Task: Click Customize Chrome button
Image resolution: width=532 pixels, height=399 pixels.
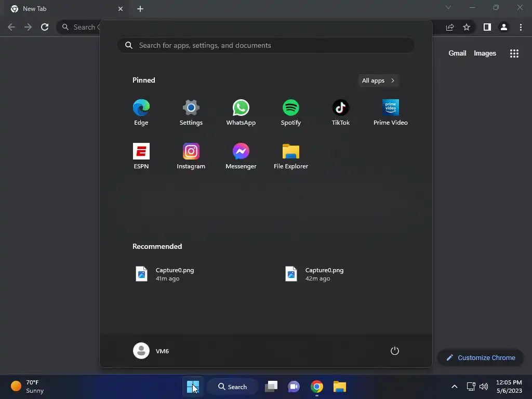Action: point(481,357)
